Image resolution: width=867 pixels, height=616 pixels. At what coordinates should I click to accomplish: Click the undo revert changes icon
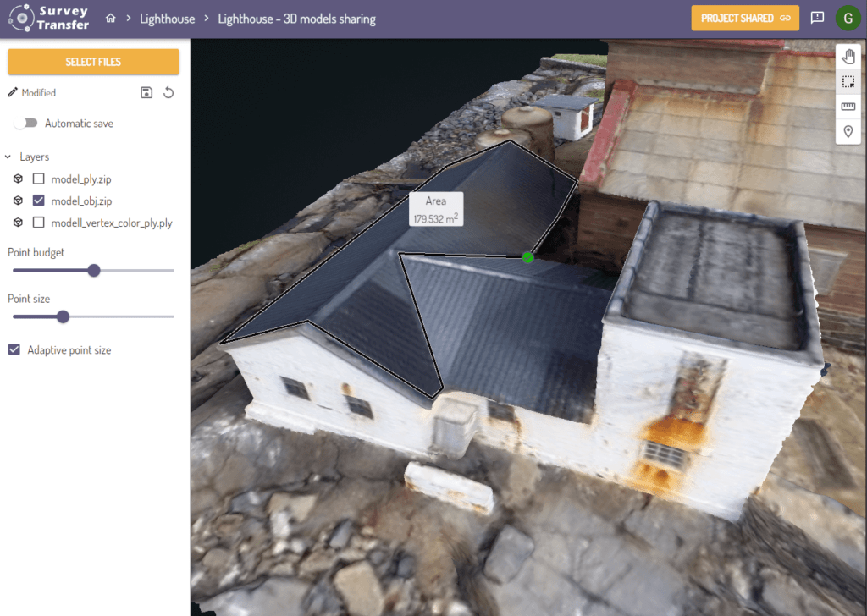(168, 92)
